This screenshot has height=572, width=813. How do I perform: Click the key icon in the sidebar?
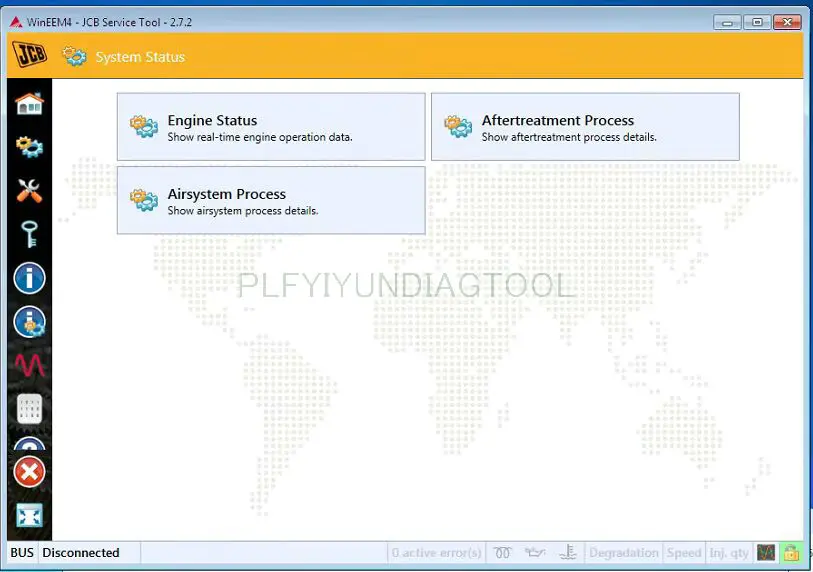coord(30,234)
